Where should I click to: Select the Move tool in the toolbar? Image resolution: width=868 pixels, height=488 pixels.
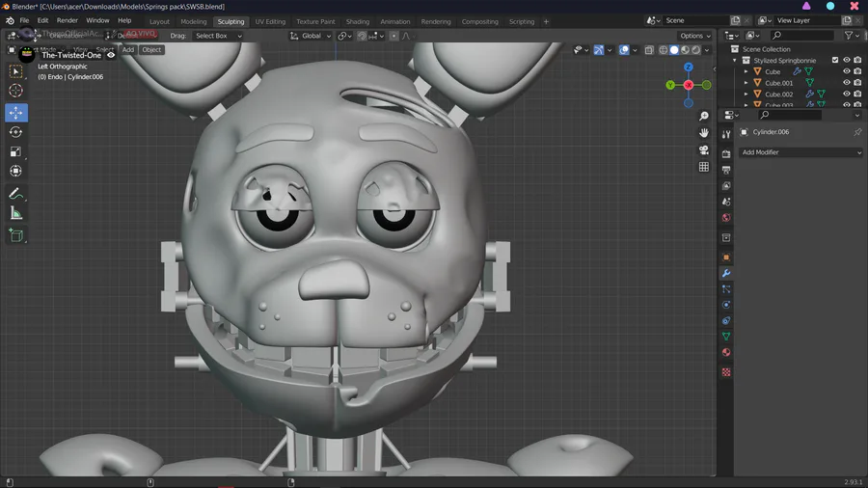pyautogui.click(x=16, y=113)
